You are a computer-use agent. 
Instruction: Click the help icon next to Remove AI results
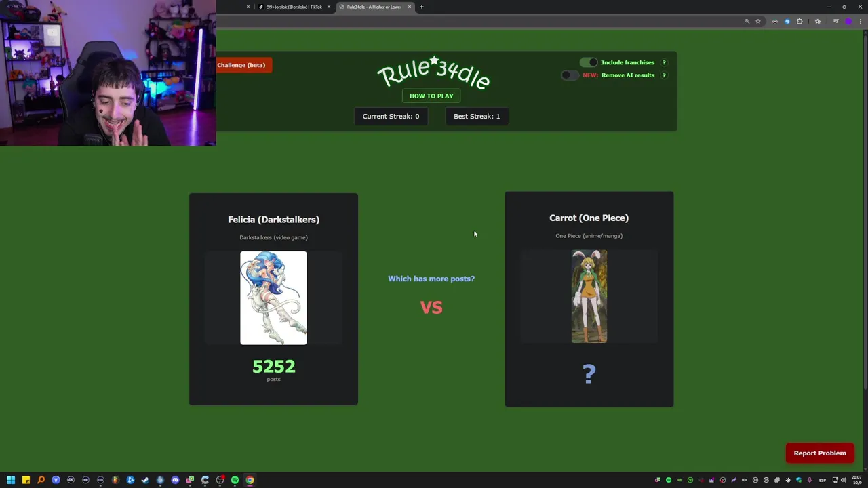(664, 75)
